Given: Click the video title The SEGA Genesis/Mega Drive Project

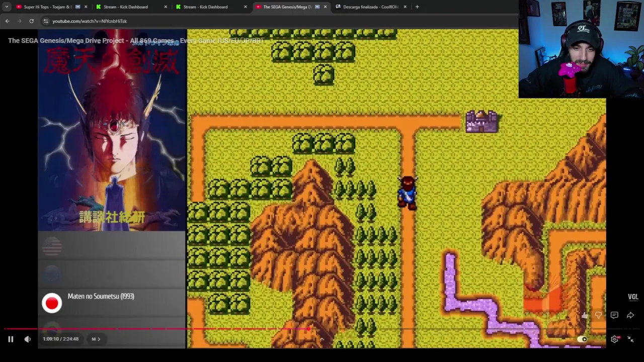Looking at the screenshot, I should point(135,41).
